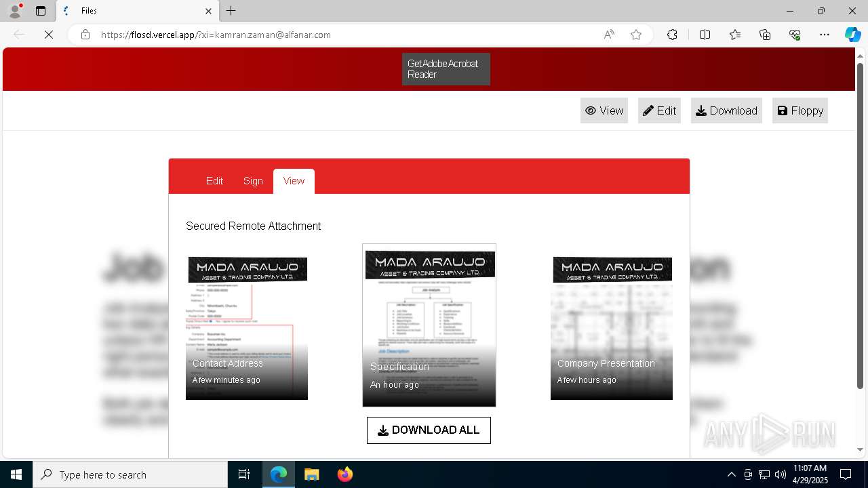
Task: Open the Extensions menu icon
Action: click(x=672, y=35)
